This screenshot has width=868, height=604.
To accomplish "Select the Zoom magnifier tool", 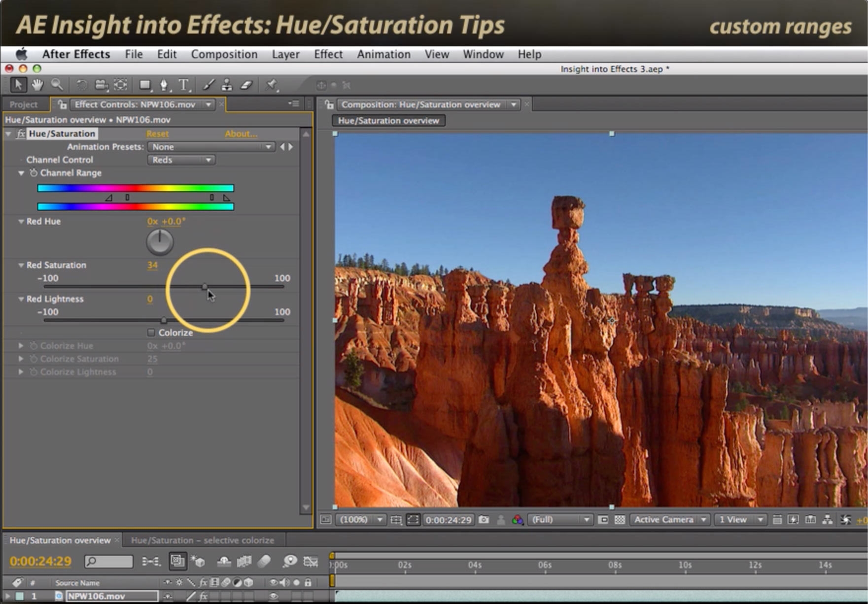I will (x=57, y=85).
